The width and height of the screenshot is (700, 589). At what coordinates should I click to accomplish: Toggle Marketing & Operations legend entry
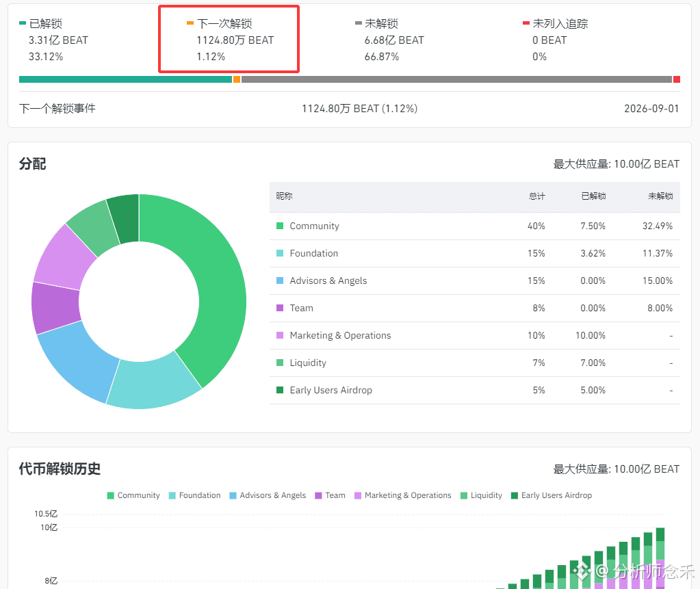pyautogui.click(x=402, y=495)
